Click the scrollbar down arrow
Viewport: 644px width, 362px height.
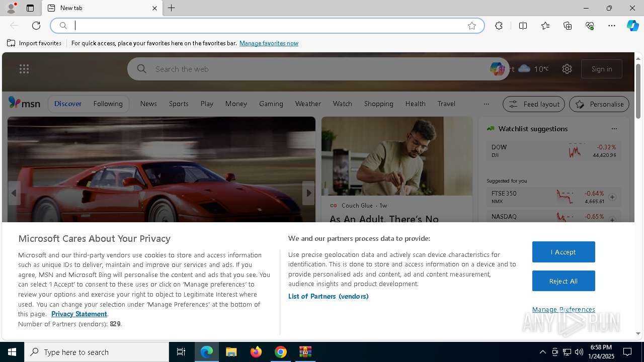(x=638, y=333)
